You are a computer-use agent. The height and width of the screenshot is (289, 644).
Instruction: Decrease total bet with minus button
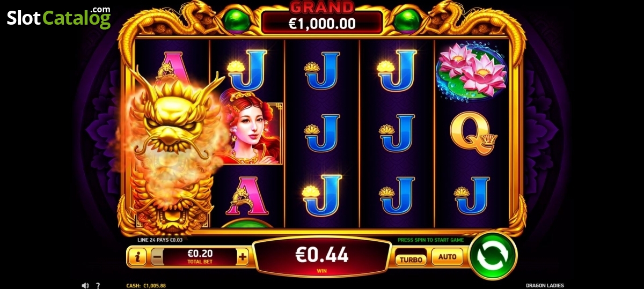[157, 257]
